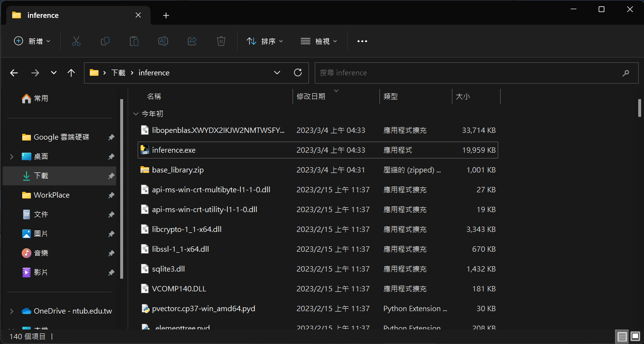Click the file list vertical scrollbar
This screenshot has height=344, width=644.
click(x=639, y=108)
